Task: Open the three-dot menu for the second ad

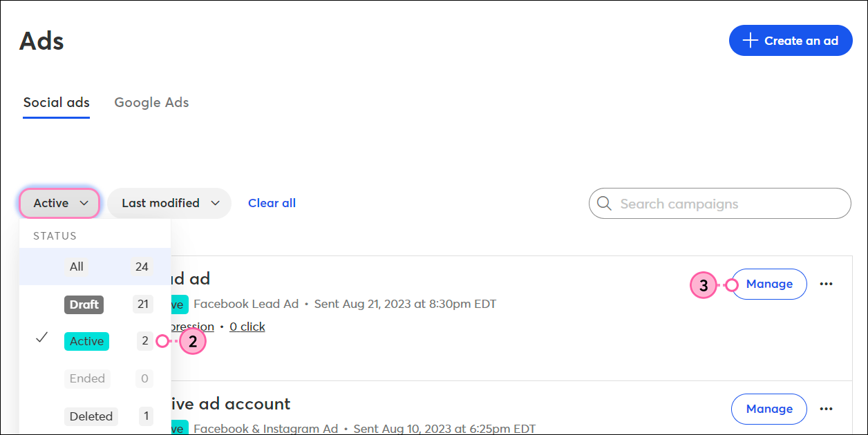Action: pos(826,409)
